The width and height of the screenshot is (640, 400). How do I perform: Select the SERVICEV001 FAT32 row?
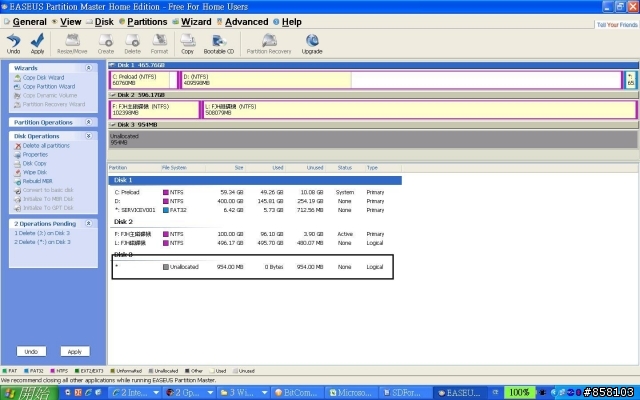click(255, 210)
